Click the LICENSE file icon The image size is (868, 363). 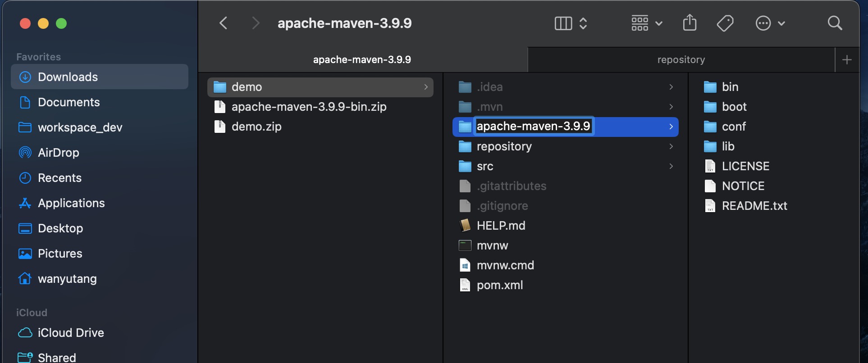[710, 166]
